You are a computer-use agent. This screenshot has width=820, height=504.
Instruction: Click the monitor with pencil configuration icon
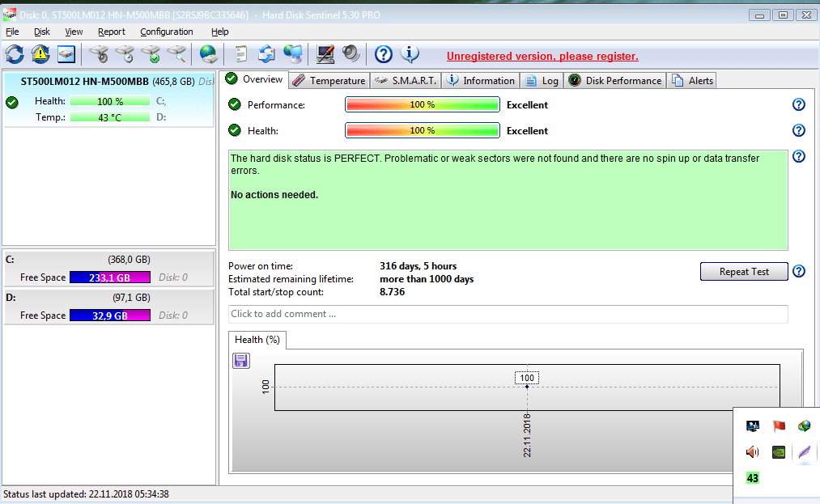pyautogui.click(x=325, y=54)
